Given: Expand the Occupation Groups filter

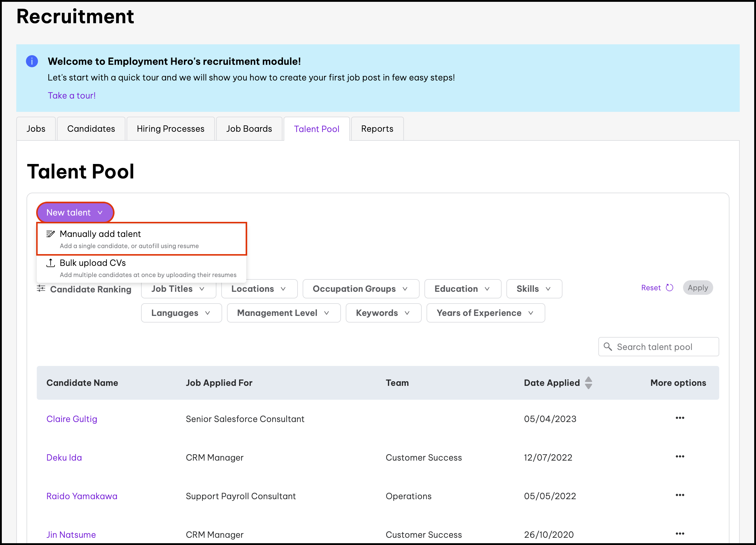Looking at the screenshot, I should click(x=360, y=289).
